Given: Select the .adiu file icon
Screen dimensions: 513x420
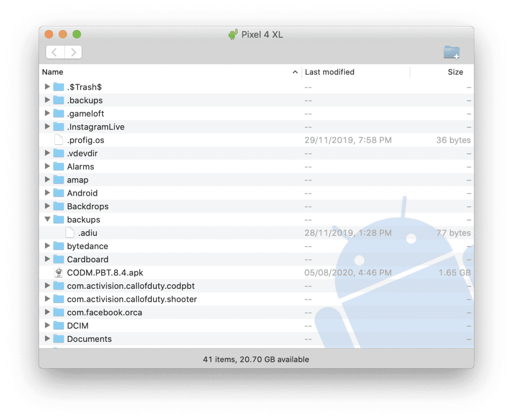Looking at the screenshot, I should coord(70,233).
